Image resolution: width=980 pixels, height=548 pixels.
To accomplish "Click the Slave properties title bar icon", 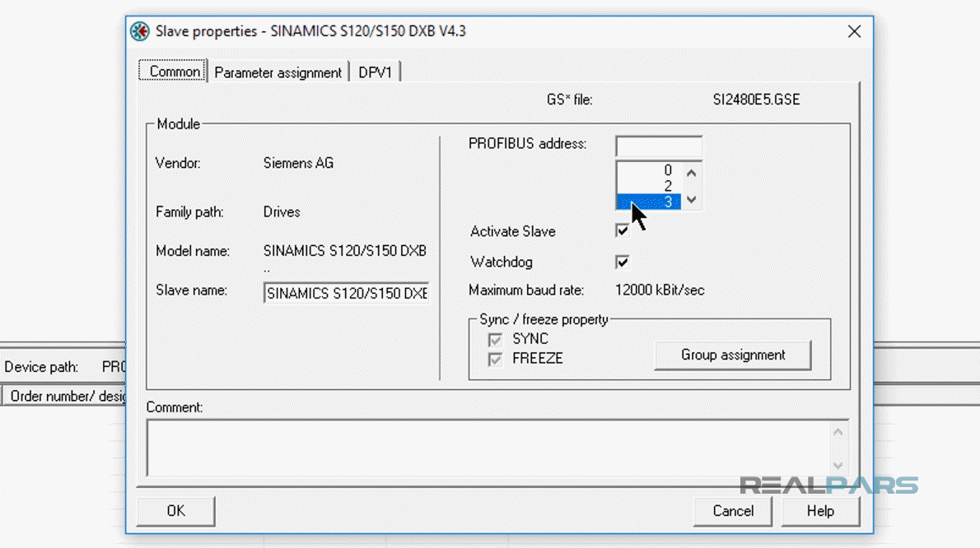I will tap(140, 31).
